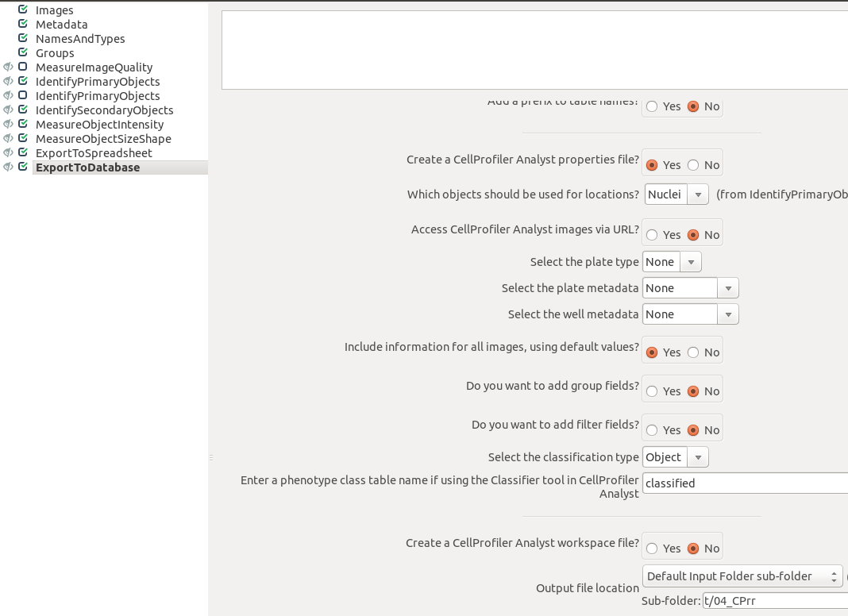Select Yes for adding filter fields
The height and width of the screenshot is (616, 848).
tap(651, 428)
